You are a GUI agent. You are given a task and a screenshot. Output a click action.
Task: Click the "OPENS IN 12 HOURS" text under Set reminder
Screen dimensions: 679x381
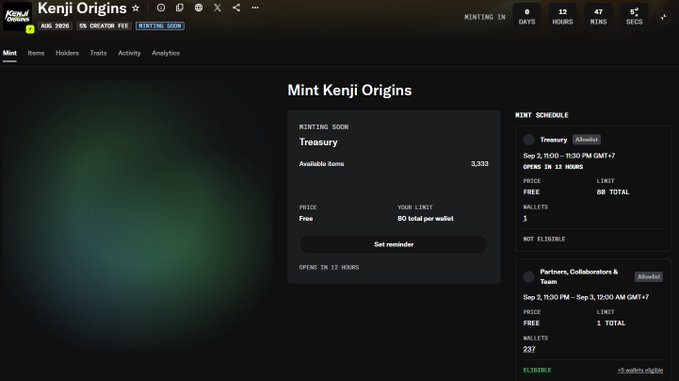tap(329, 268)
